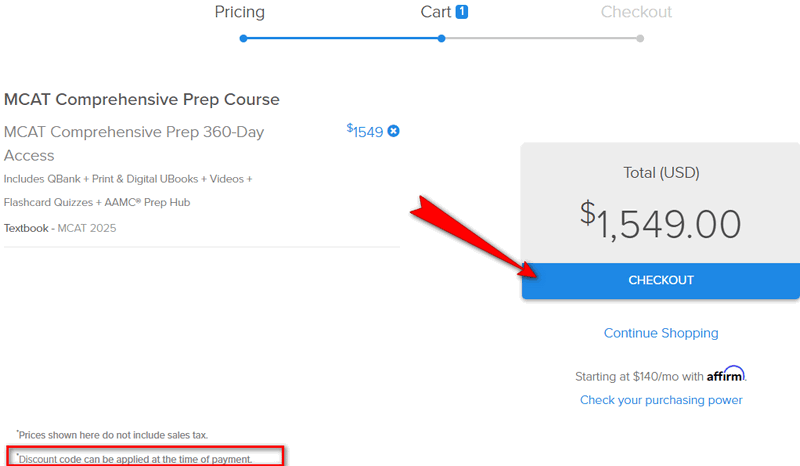
Task: Click the discount code note
Action: pos(149,459)
